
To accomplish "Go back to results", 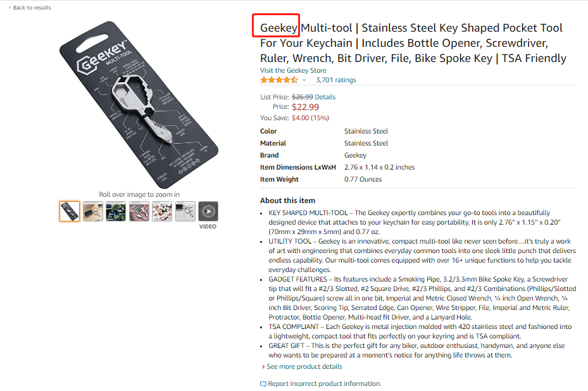I will 32,8.
